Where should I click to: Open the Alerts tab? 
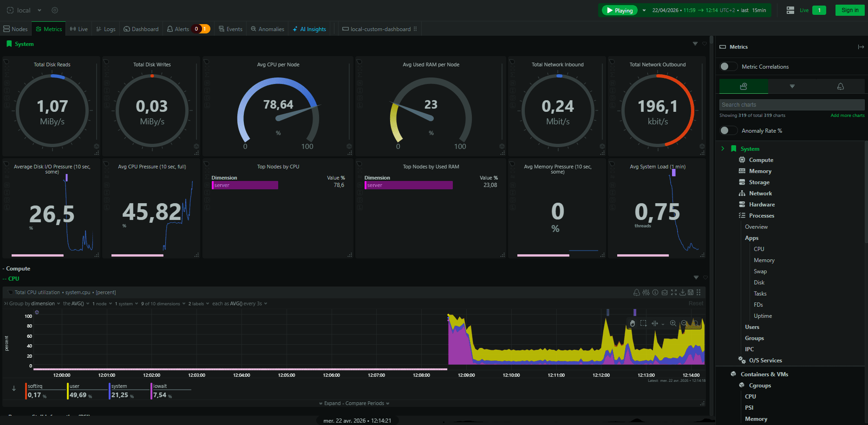[x=188, y=29]
